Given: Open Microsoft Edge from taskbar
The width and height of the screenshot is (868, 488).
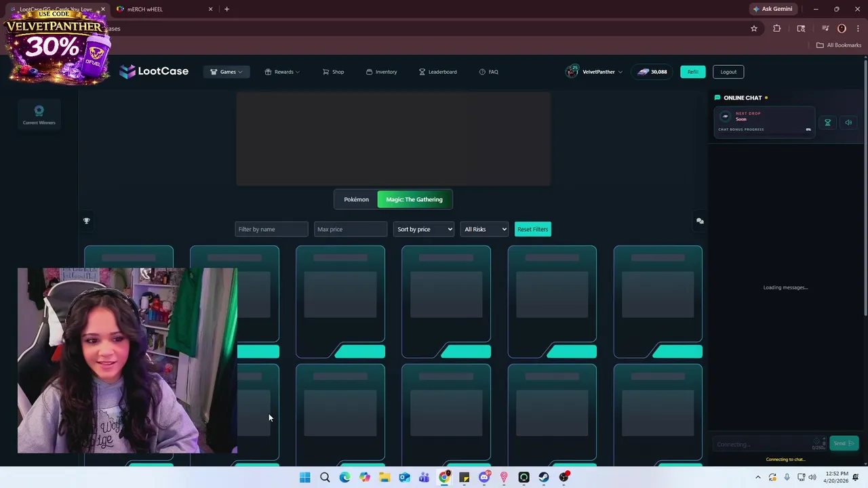Looking at the screenshot, I should click(344, 477).
